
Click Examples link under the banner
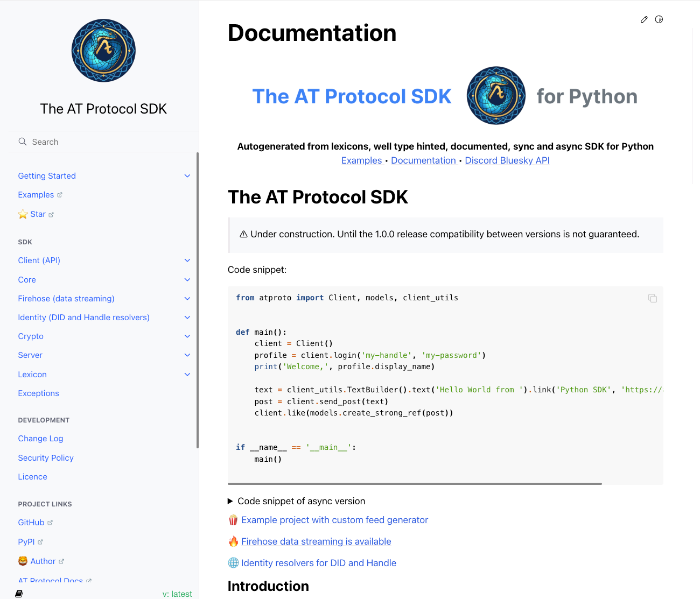click(361, 160)
